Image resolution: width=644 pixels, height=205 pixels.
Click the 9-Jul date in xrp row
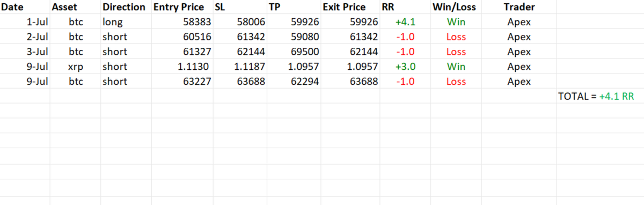[25, 67]
